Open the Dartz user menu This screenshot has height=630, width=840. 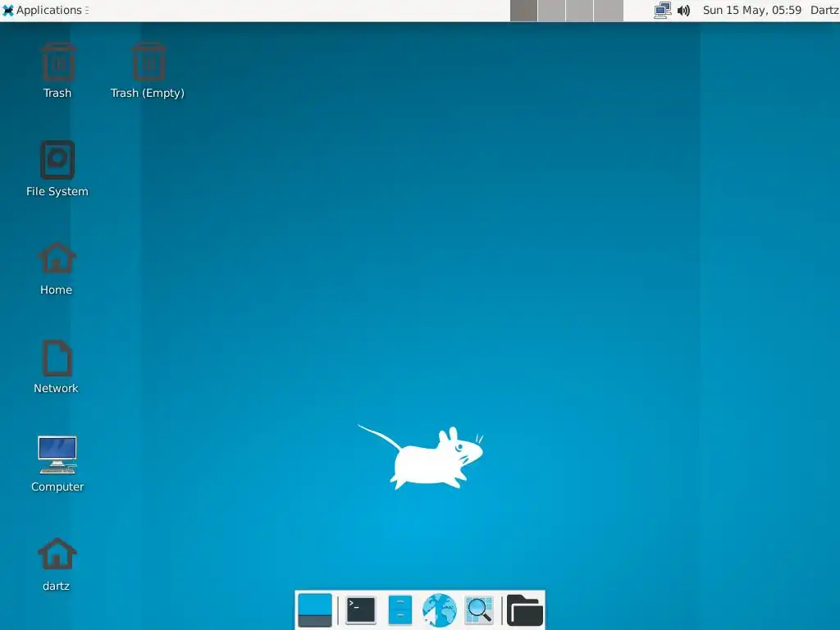824,10
